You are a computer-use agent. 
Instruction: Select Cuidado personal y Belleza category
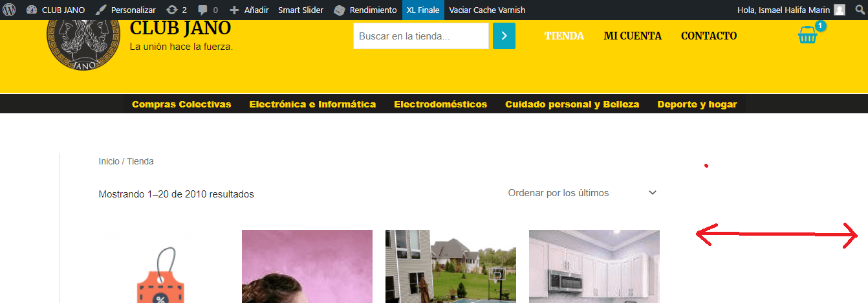click(x=572, y=104)
